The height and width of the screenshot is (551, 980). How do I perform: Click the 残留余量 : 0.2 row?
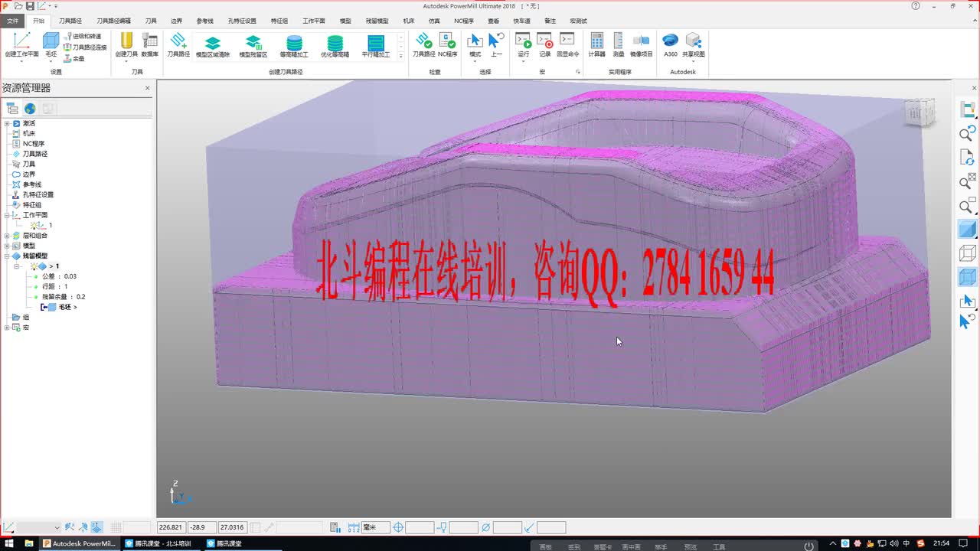click(64, 296)
